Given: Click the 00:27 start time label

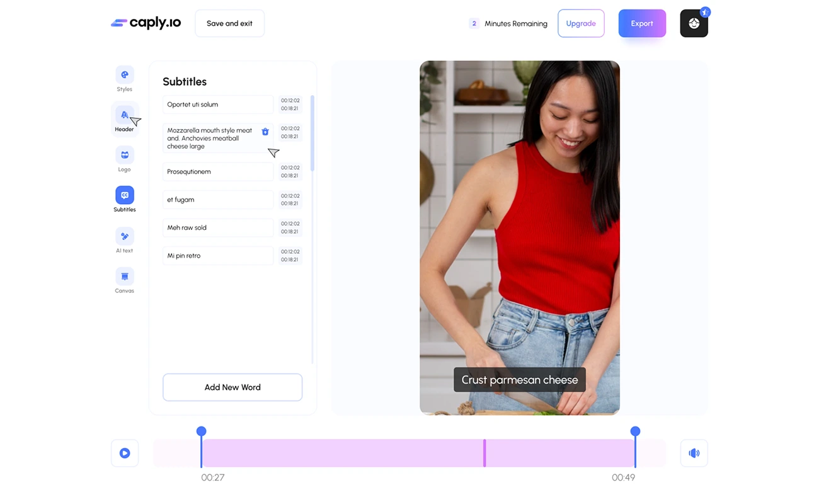Looking at the screenshot, I should [x=213, y=478].
